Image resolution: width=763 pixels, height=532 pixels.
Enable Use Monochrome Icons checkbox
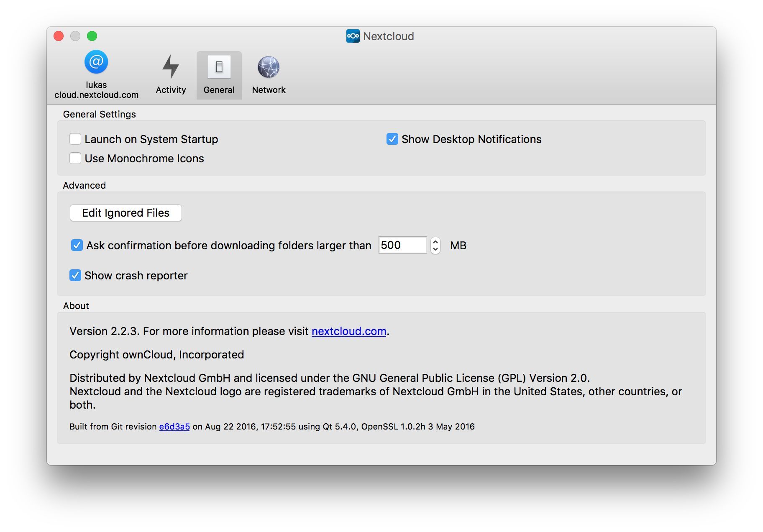pyautogui.click(x=75, y=159)
